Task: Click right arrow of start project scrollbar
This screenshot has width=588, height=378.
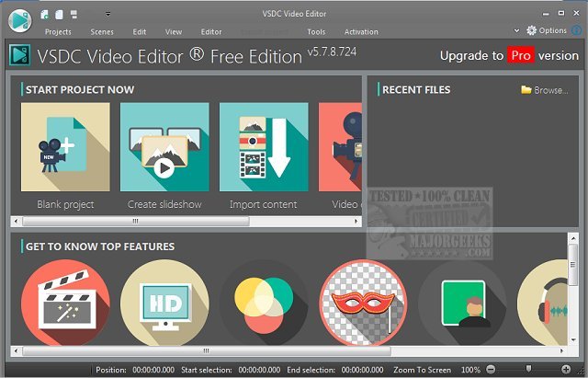Action: point(356,222)
